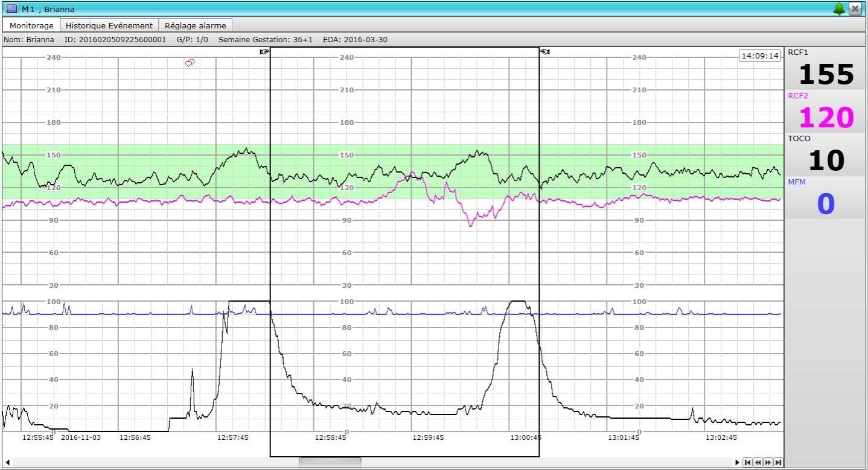Click the horizontal scrollbar thumb
This screenshot has width=868, height=470.
pyautogui.click(x=330, y=463)
